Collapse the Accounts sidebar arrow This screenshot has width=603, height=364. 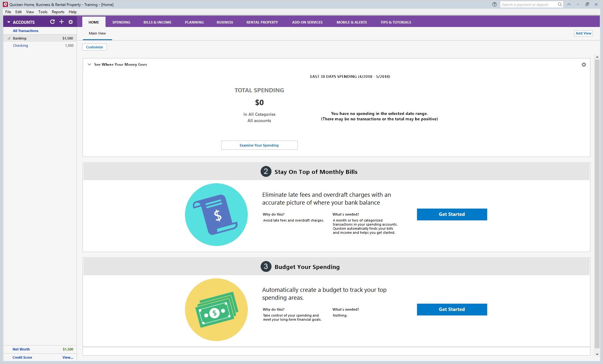9,22
